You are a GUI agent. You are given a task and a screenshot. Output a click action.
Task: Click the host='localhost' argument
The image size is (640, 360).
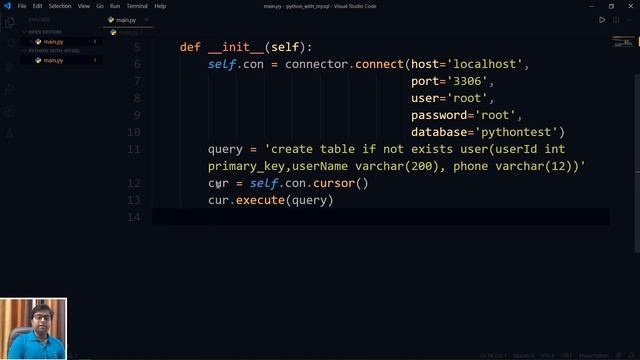467,64
